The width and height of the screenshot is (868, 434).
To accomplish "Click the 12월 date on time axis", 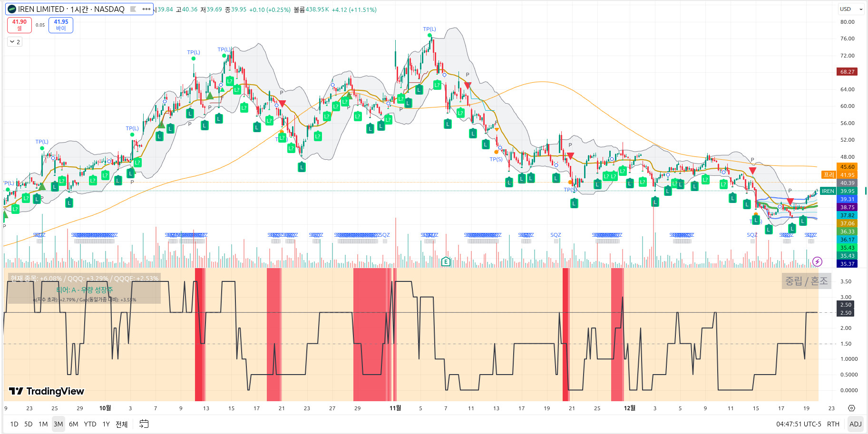I will coord(629,408).
